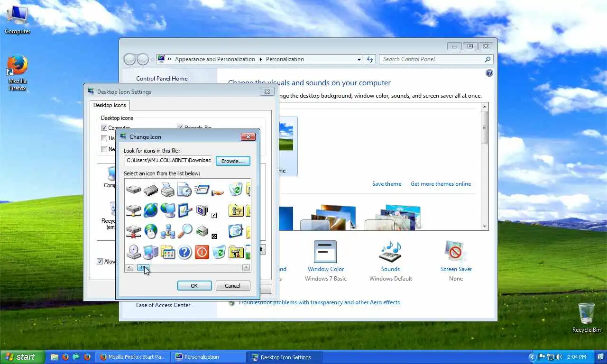The image size is (607, 364).
Task: Click Personalization in the address breadcrumb
Action: 285,59
